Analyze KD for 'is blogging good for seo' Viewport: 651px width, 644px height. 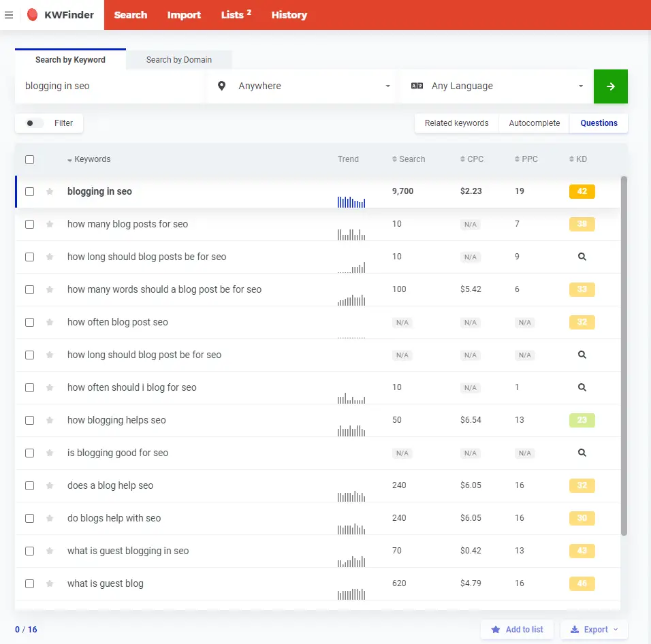pyautogui.click(x=582, y=453)
